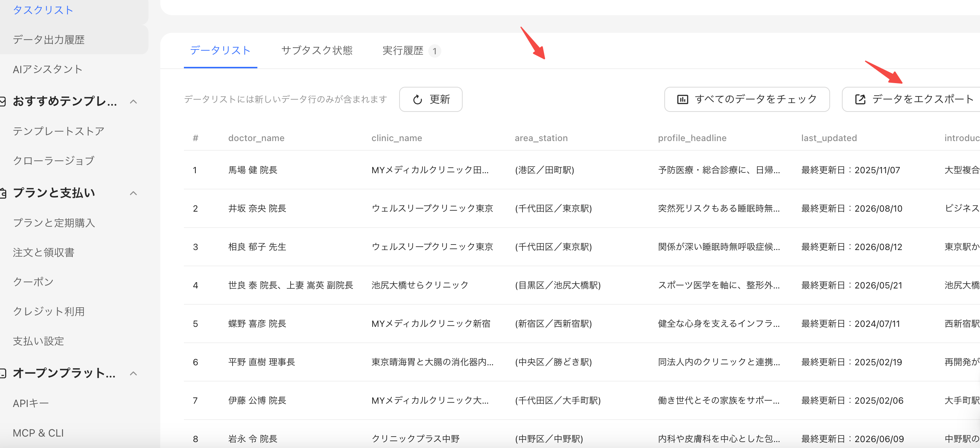Screen dimensions: 980x448
Task: Open テンプレートストア in the sidebar
Action: 59,131
